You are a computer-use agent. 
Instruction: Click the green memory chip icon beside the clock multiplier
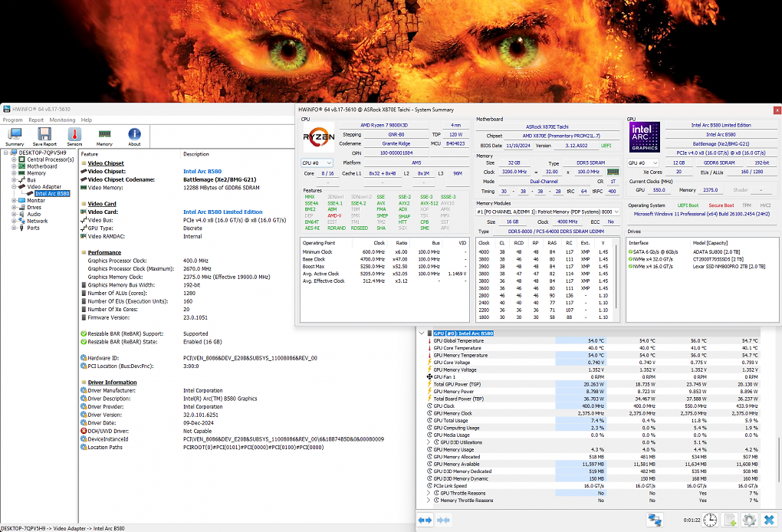click(613, 172)
